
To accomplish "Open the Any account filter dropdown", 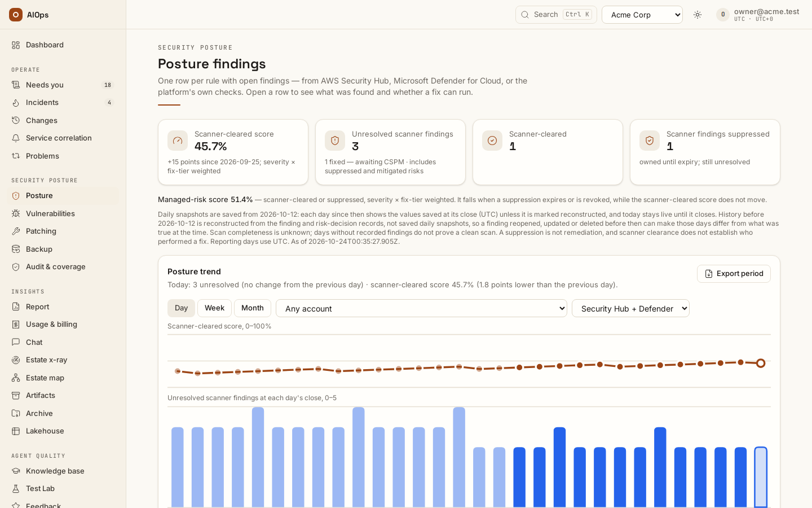I will pyautogui.click(x=421, y=308).
